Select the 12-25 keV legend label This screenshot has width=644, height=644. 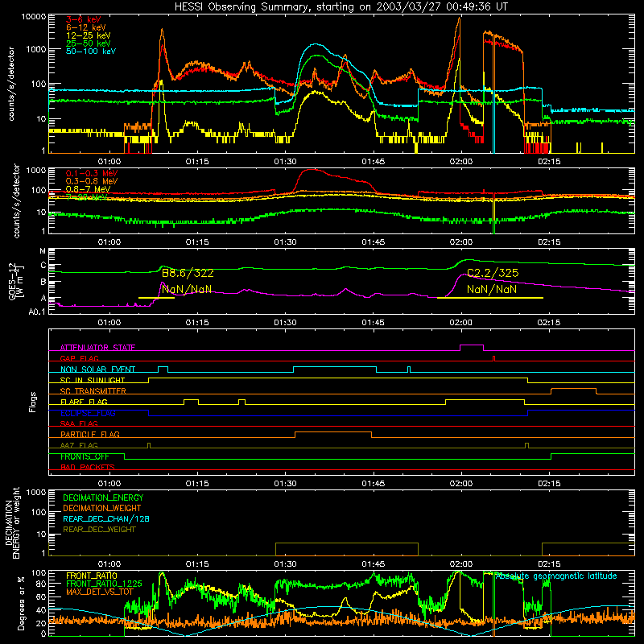pos(89,35)
